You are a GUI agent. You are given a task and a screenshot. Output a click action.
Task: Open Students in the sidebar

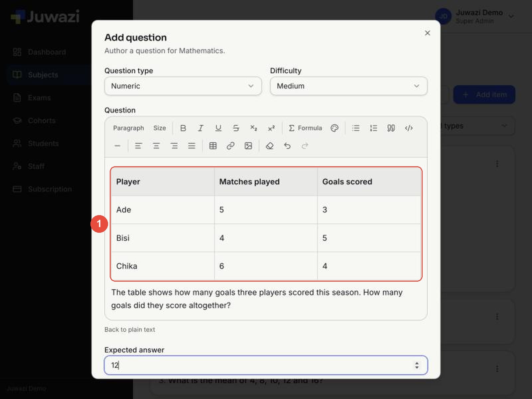click(x=47, y=144)
